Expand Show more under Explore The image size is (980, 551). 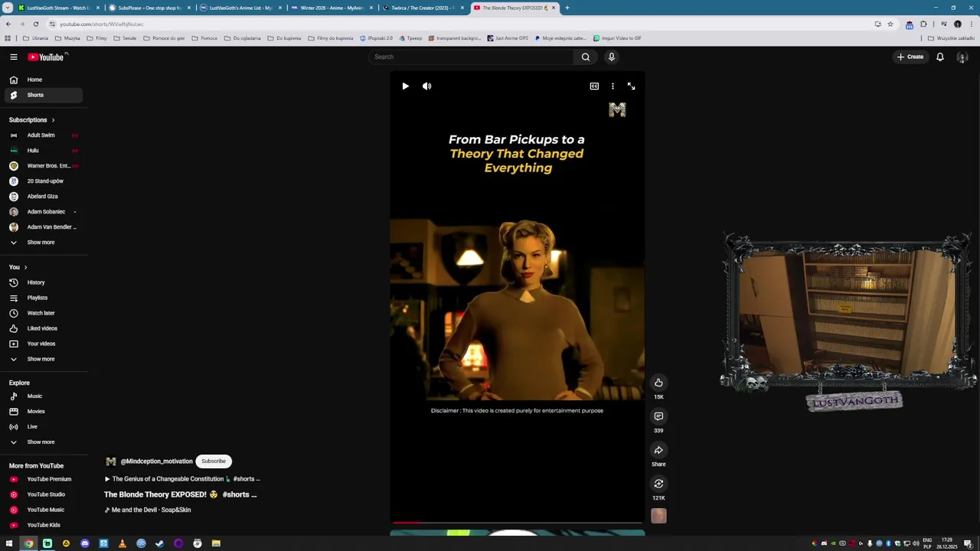click(x=43, y=442)
